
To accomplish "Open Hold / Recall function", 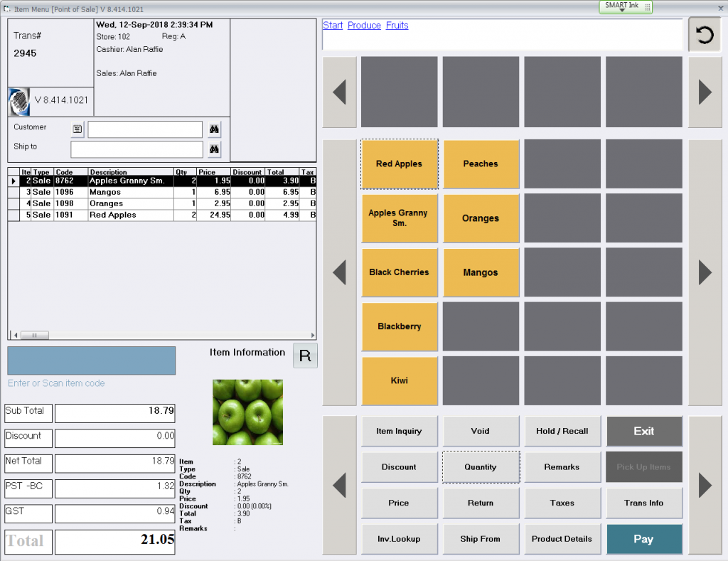I will [x=562, y=431].
